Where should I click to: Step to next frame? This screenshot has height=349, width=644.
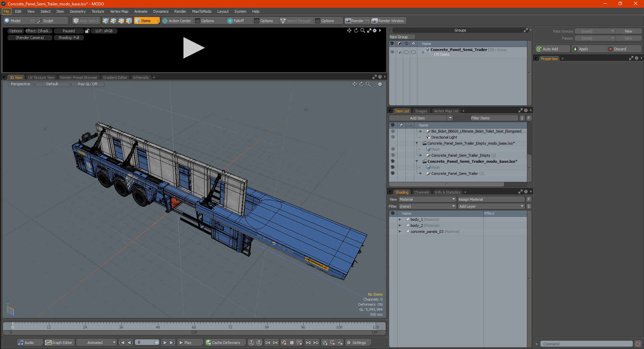click(164, 343)
